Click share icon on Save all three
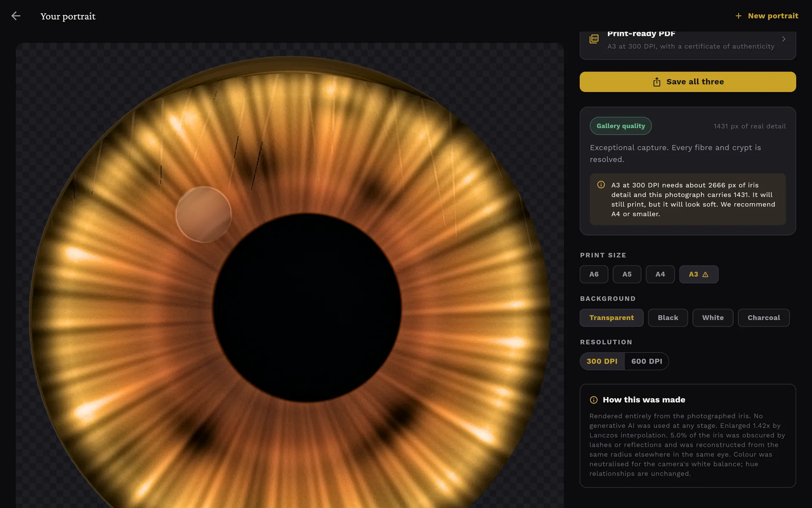 [x=656, y=82]
